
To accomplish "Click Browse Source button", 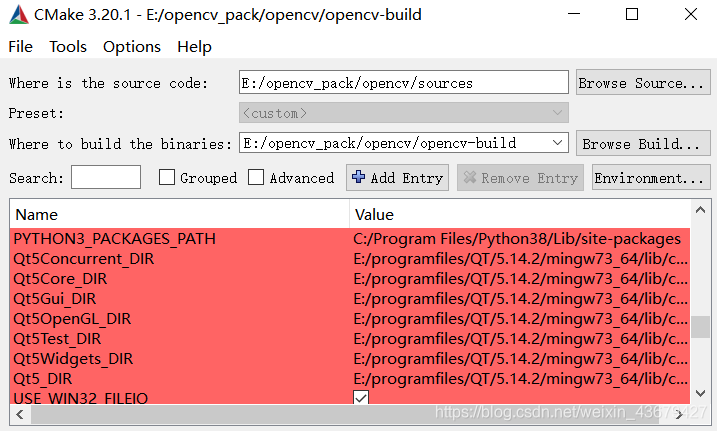I will [x=643, y=83].
